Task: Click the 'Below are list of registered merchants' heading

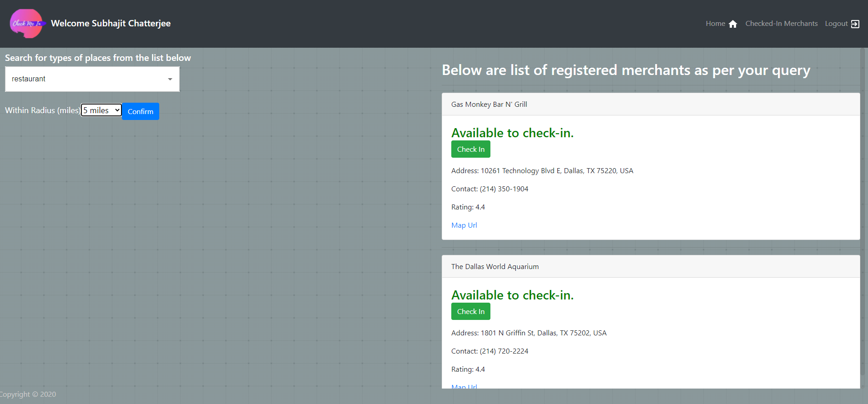Action: coord(626,70)
